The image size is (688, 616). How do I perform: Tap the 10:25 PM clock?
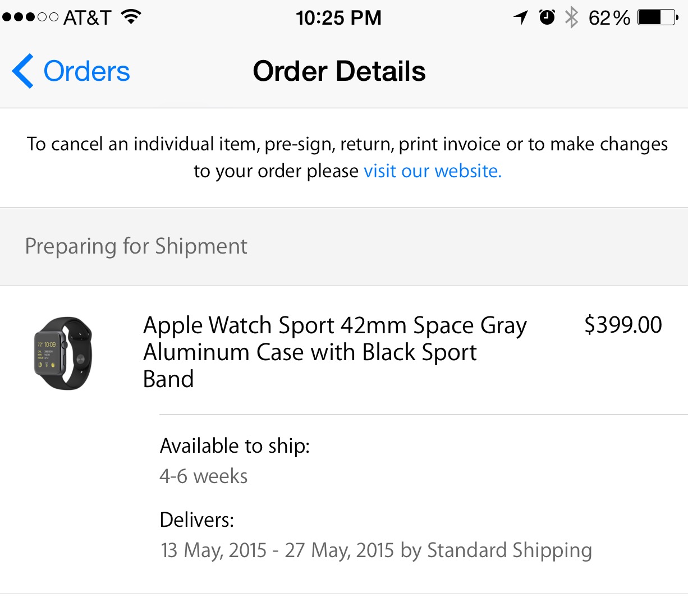coord(338,18)
